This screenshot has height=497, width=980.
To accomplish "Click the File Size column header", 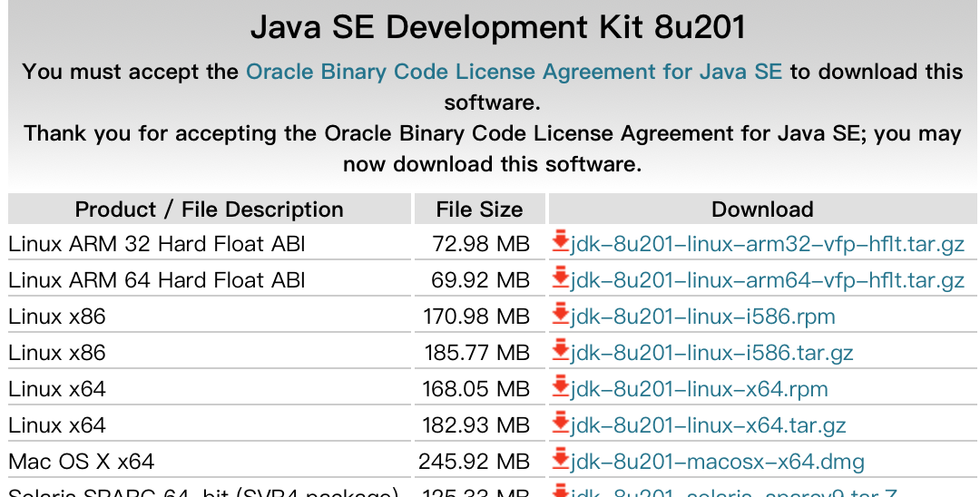I will 479,210.
